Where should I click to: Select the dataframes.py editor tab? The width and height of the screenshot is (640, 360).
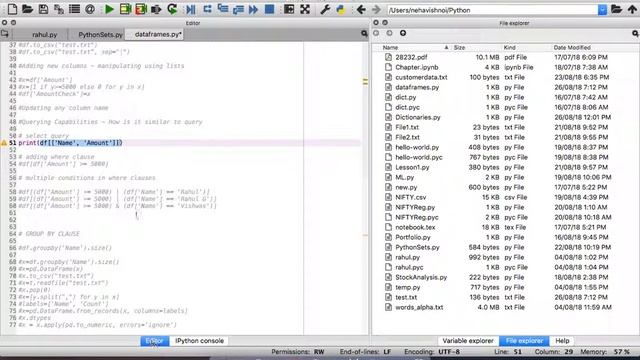point(158,34)
